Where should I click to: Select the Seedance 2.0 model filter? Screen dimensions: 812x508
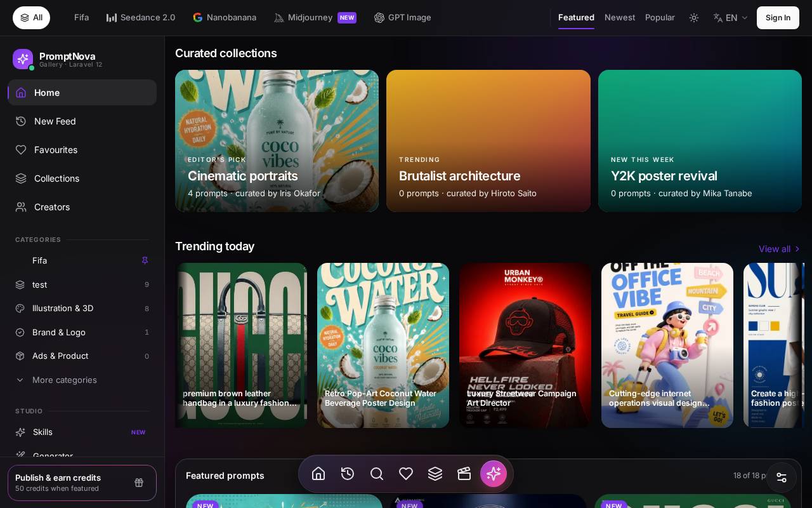click(141, 18)
